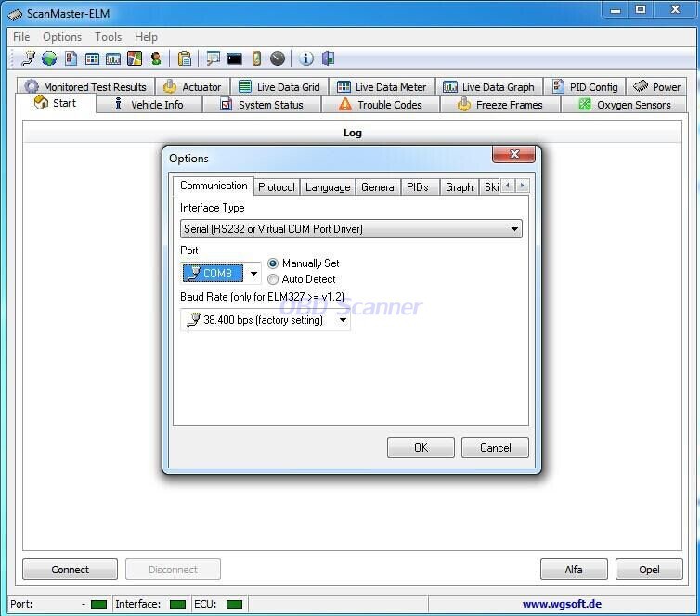Click the round gauge toolbar icon
700x616 pixels.
click(x=278, y=58)
